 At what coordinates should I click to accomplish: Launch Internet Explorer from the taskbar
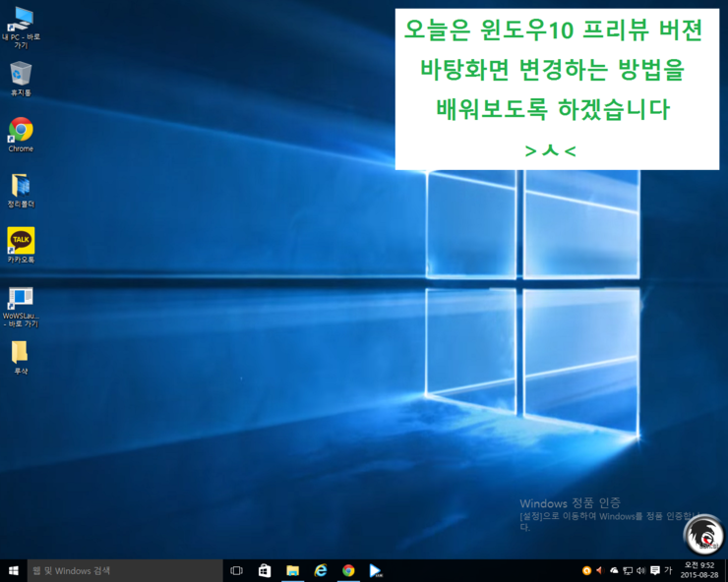click(321, 570)
